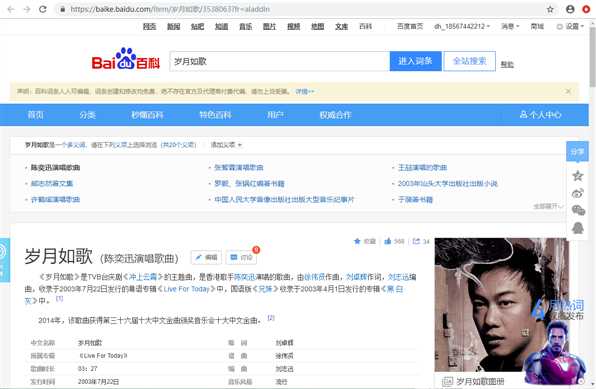Open the 2003年汕头大学出版社出版小说 link
The height and width of the screenshot is (389, 596).
(x=447, y=183)
